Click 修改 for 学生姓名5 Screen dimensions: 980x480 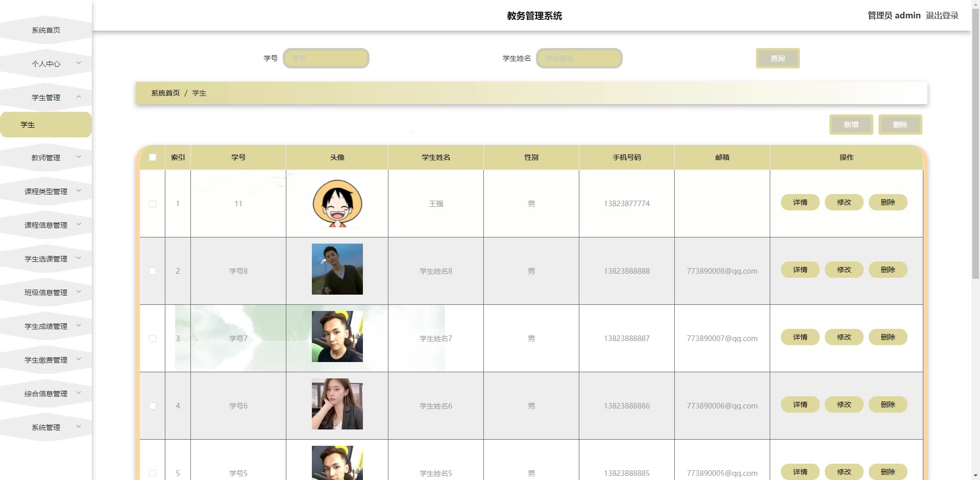tap(844, 472)
